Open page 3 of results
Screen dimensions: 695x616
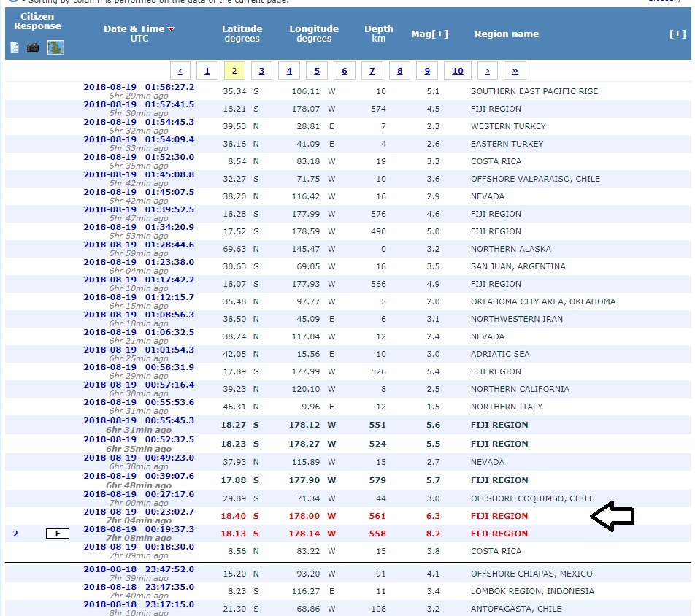click(x=261, y=71)
